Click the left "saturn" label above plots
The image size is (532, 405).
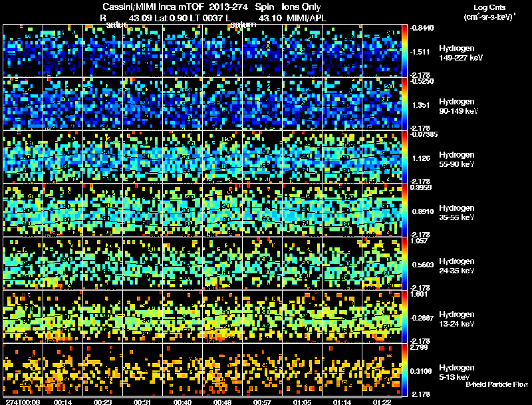(x=116, y=25)
